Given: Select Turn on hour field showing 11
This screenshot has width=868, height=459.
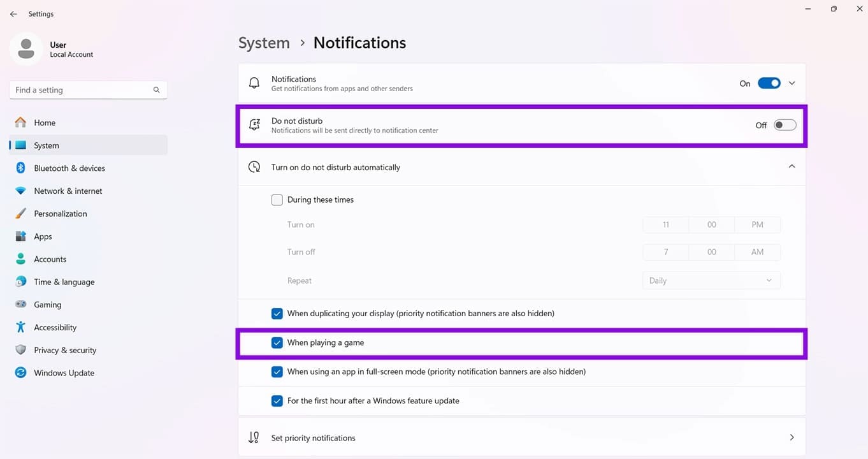Looking at the screenshot, I should 666,224.
